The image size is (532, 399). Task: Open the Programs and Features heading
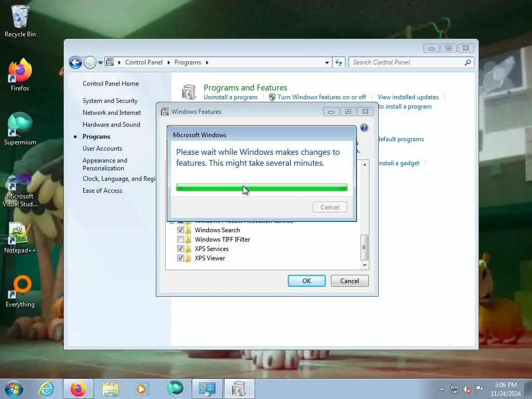point(245,87)
